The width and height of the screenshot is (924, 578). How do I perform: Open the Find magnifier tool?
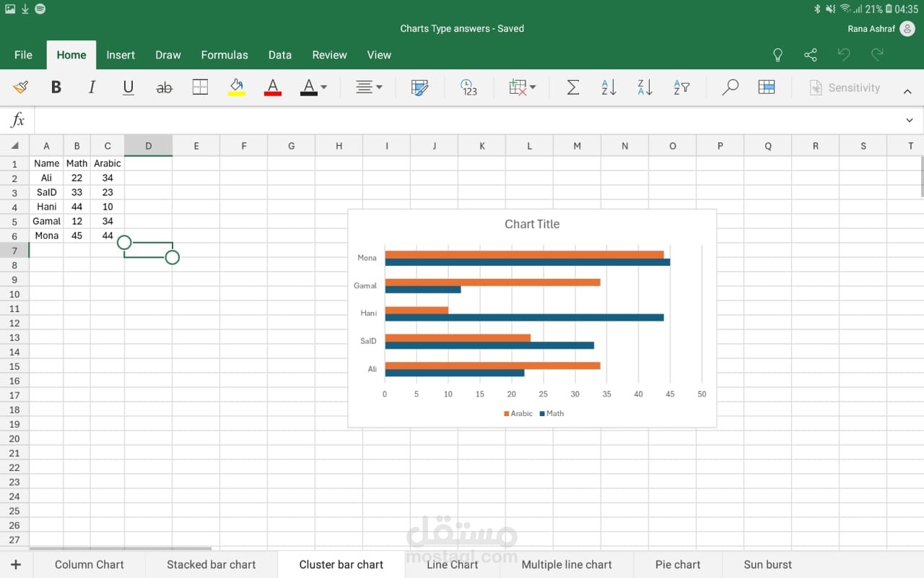pos(730,87)
